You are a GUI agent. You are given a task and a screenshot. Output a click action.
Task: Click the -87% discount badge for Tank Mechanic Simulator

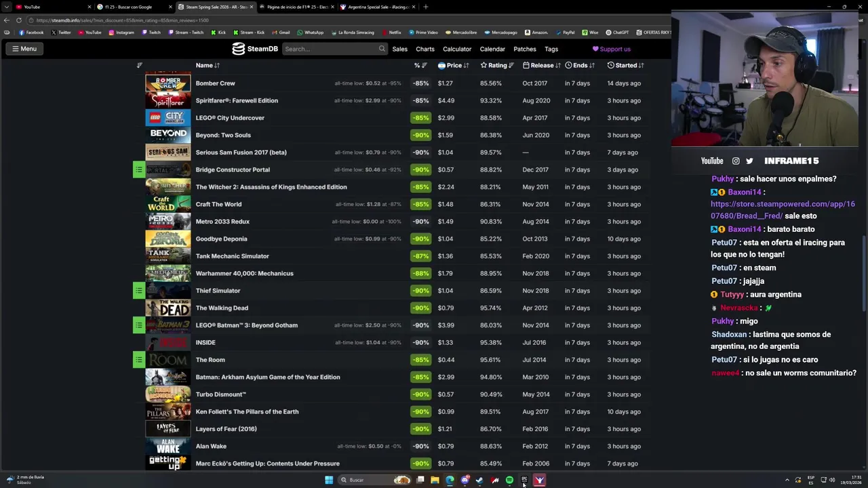coord(420,256)
